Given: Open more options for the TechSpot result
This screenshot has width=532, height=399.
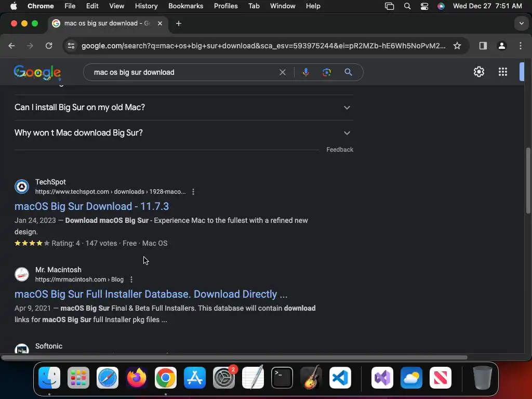Looking at the screenshot, I should pyautogui.click(x=193, y=192).
